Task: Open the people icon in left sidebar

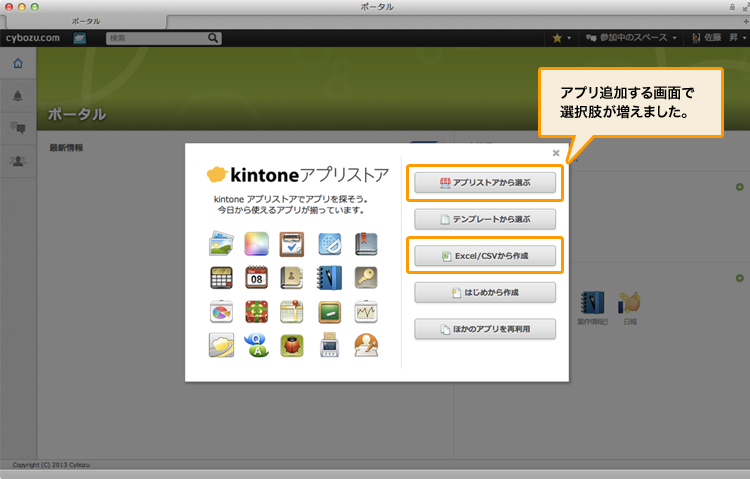Action: 17,161
